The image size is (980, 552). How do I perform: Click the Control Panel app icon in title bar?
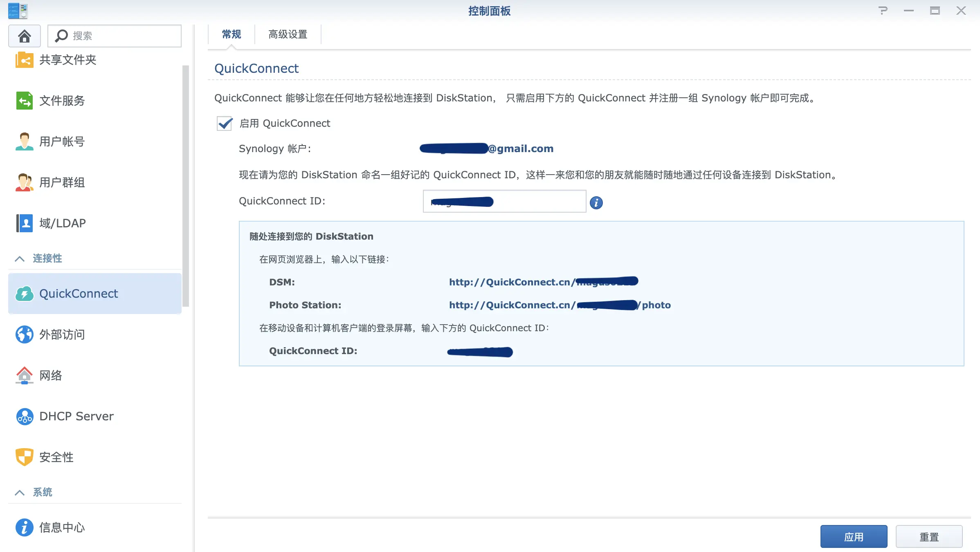click(18, 11)
